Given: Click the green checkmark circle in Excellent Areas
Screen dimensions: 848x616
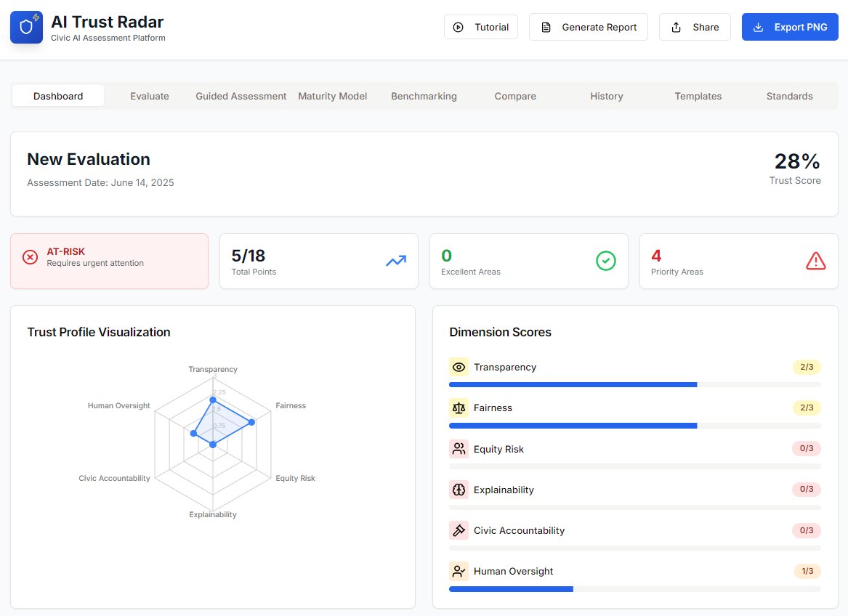Looking at the screenshot, I should point(606,261).
